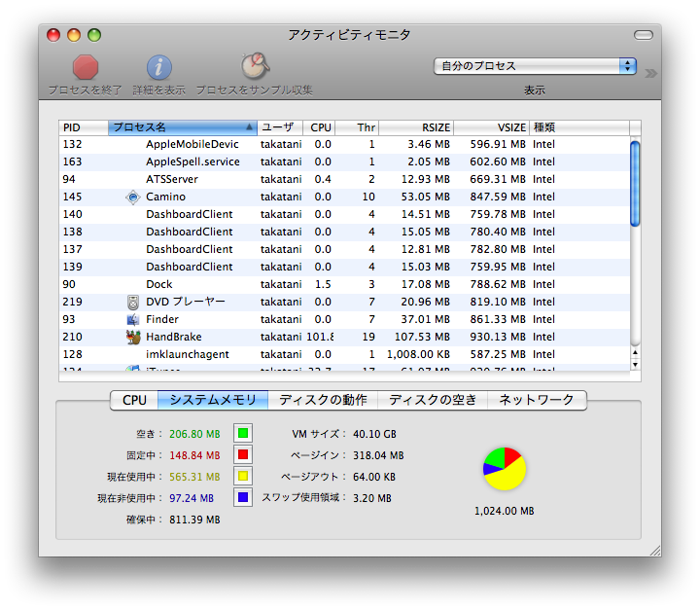Select DashboardClient row with PID 137
This screenshot has width=700, height=610.
[x=344, y=249]
